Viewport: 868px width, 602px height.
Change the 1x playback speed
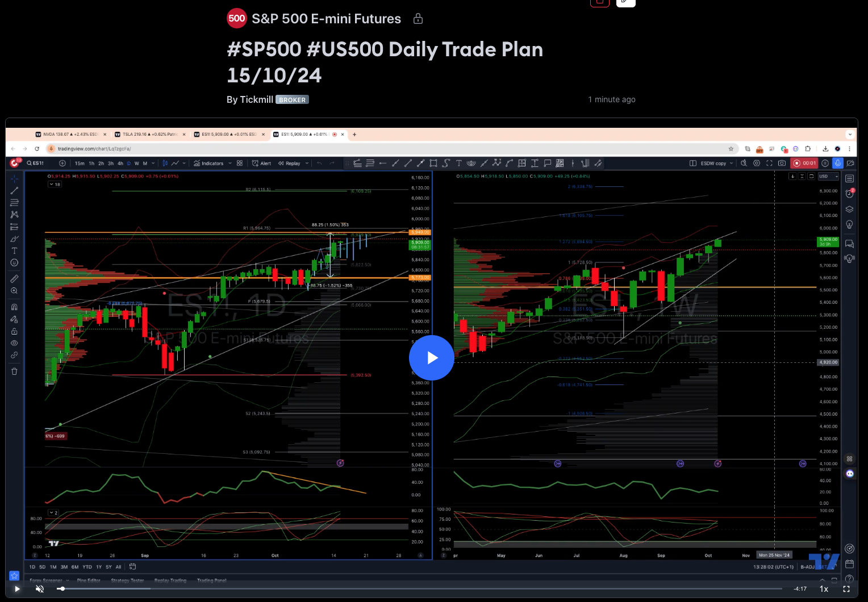tap(824, 589)
